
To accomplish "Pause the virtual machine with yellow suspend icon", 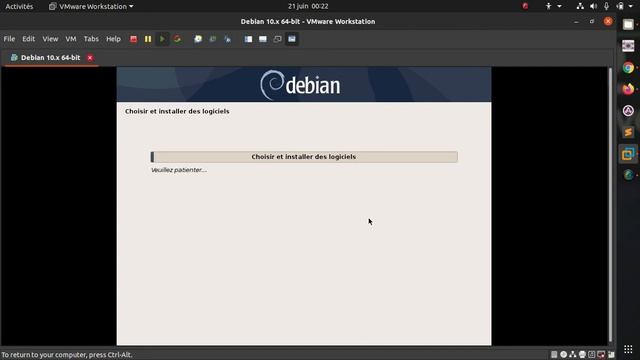I will [x=148, y=39].
